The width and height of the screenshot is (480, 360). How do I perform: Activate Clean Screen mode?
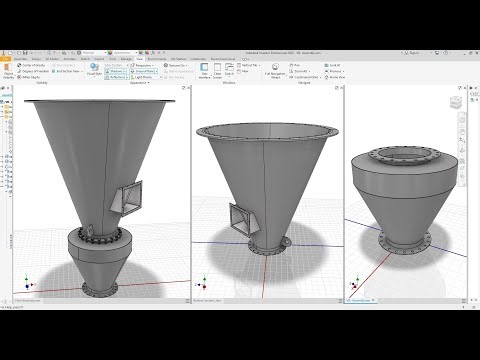pos(217,71)
